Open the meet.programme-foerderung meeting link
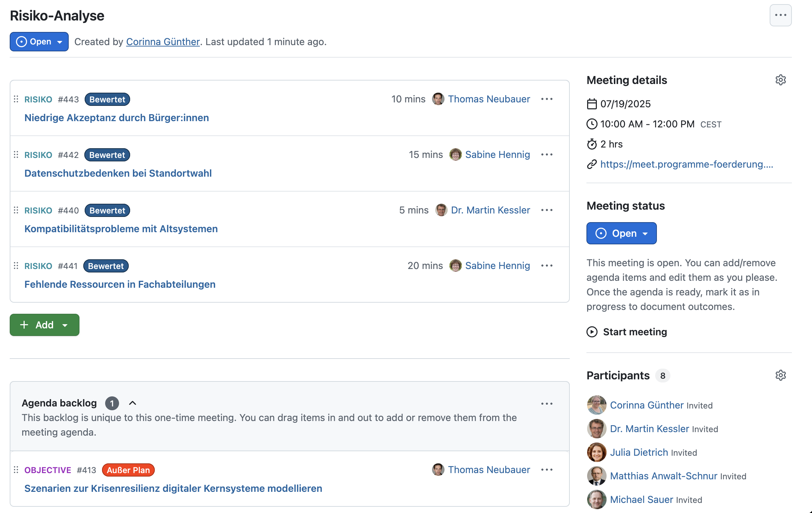Screen dimensions: 812x513 point(686,165)
